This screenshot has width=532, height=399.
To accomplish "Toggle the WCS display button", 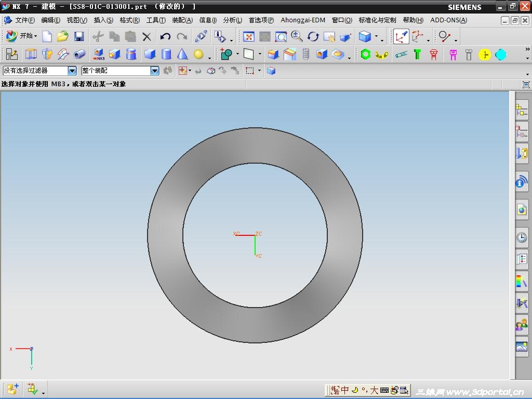I will [401, 36].
